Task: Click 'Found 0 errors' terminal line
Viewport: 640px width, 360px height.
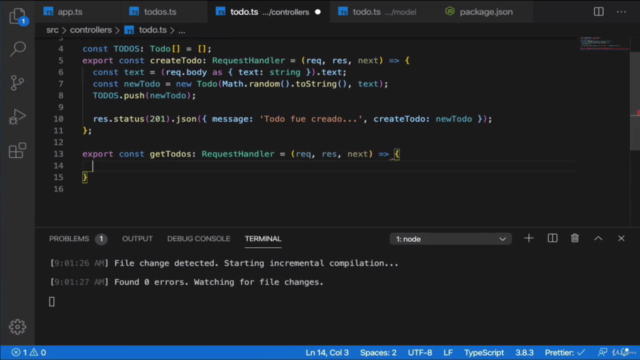Action: (x=187, y=282)
